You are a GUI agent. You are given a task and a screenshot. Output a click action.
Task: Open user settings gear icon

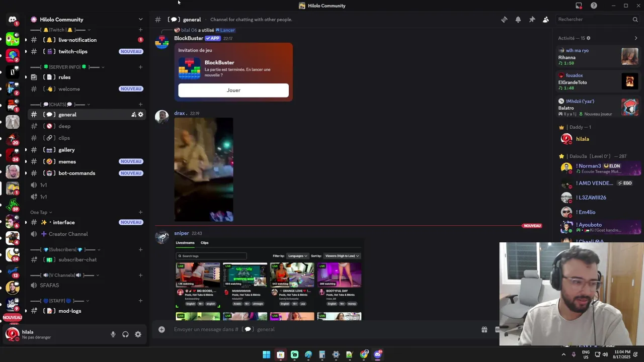point(138,334)
